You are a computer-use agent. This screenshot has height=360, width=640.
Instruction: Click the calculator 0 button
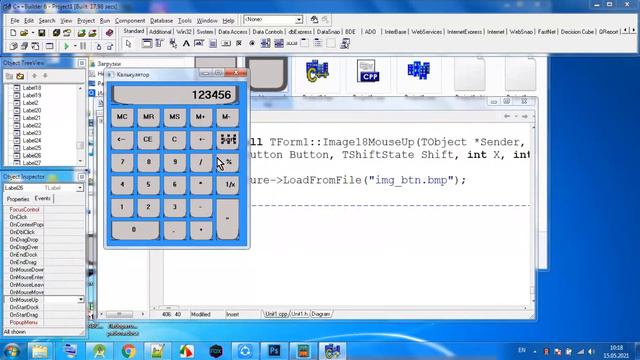point(135,230)
